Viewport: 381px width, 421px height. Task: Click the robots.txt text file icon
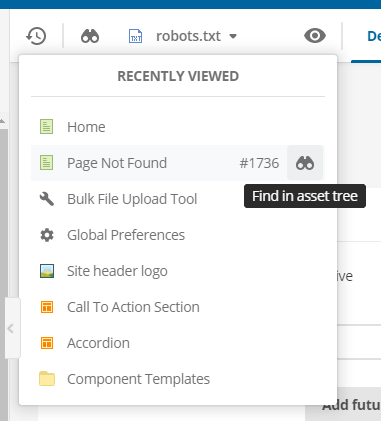pyautogui.click(x=135, y=36)
